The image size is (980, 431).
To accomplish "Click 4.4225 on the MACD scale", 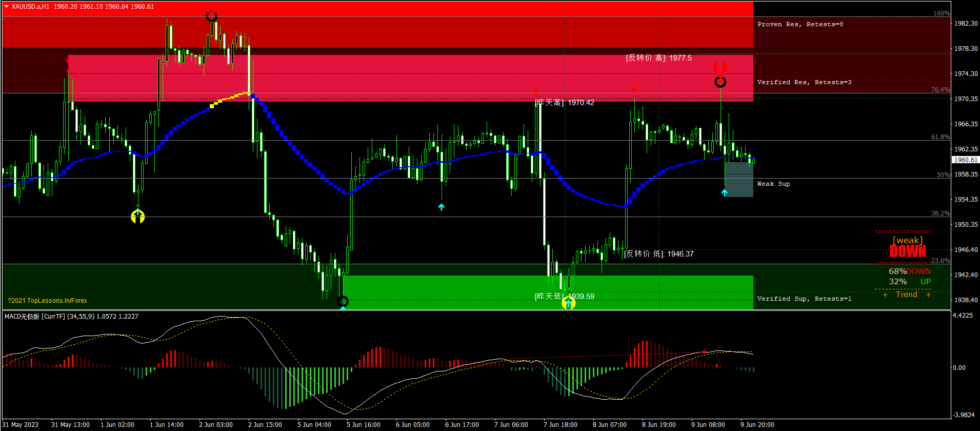I will pyautogui.click(x=963, y=316).
